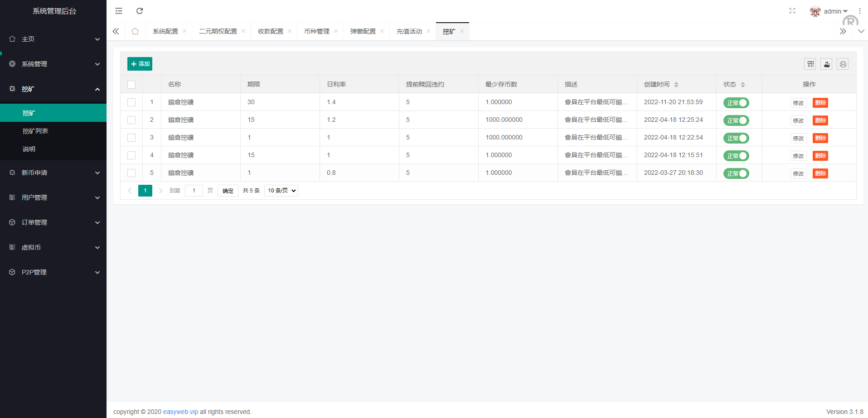Image resolution: width=868 pixels, height=418 pixels.
Task: Expand the 用户管理 sidebar menu
Action: click(53, 197)
